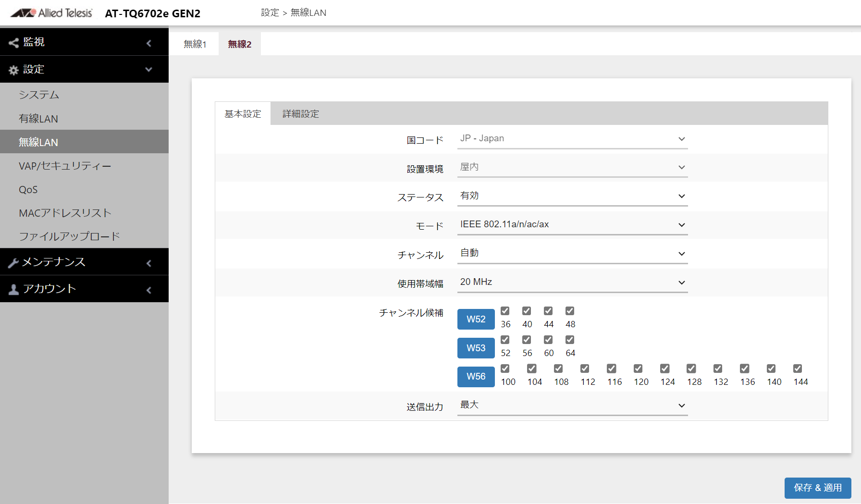The width and height of the screenshot is (861, 504).
Task: Uncheck channel 132 checkbox
Action: pyautogui.click(x=718, y=369)
